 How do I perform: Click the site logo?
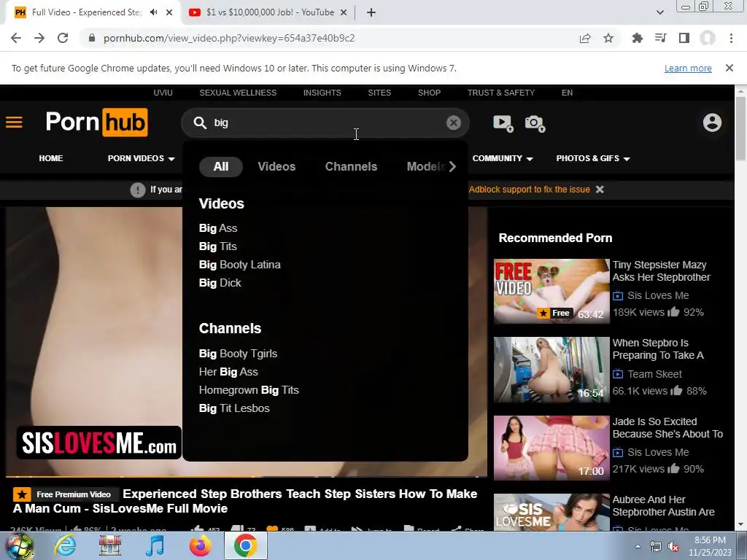coord(97,122)
